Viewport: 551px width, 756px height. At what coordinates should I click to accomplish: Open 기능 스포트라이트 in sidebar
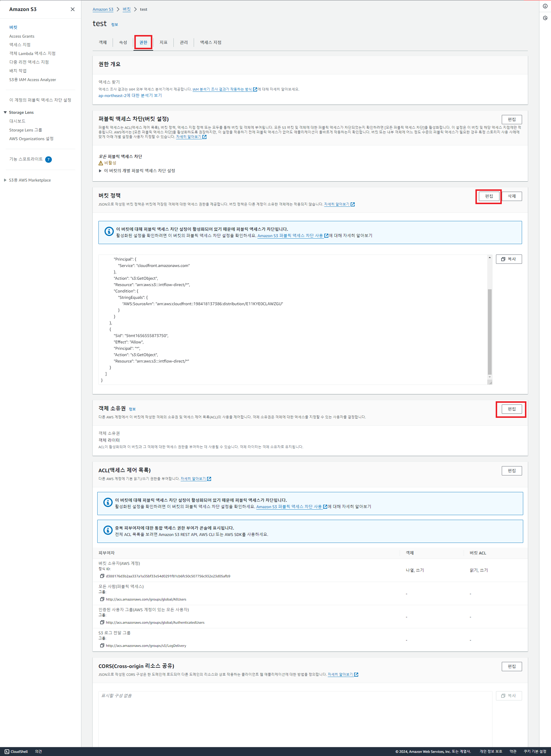point(26,159)
